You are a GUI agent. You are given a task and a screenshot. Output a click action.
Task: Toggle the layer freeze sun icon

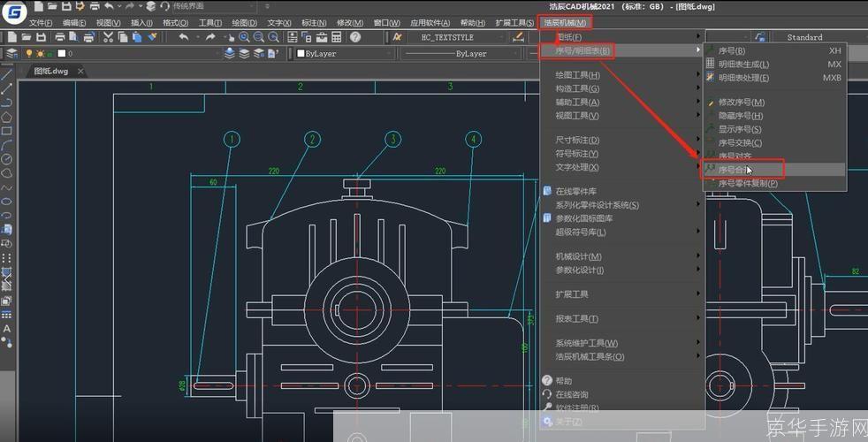pyautogui.click(x=40, y=54)
